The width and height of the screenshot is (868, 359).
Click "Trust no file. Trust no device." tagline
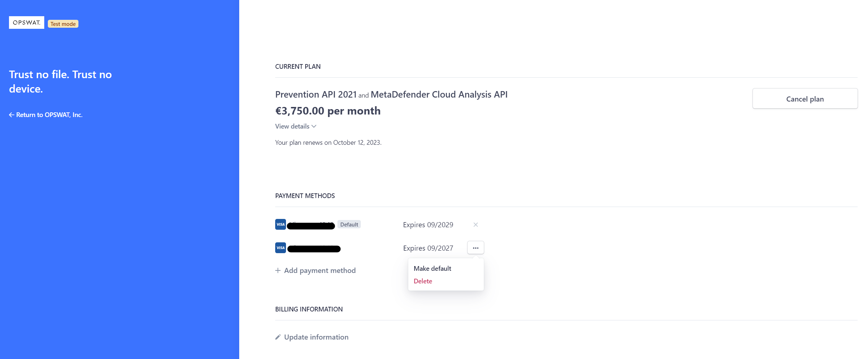point(60,82)
